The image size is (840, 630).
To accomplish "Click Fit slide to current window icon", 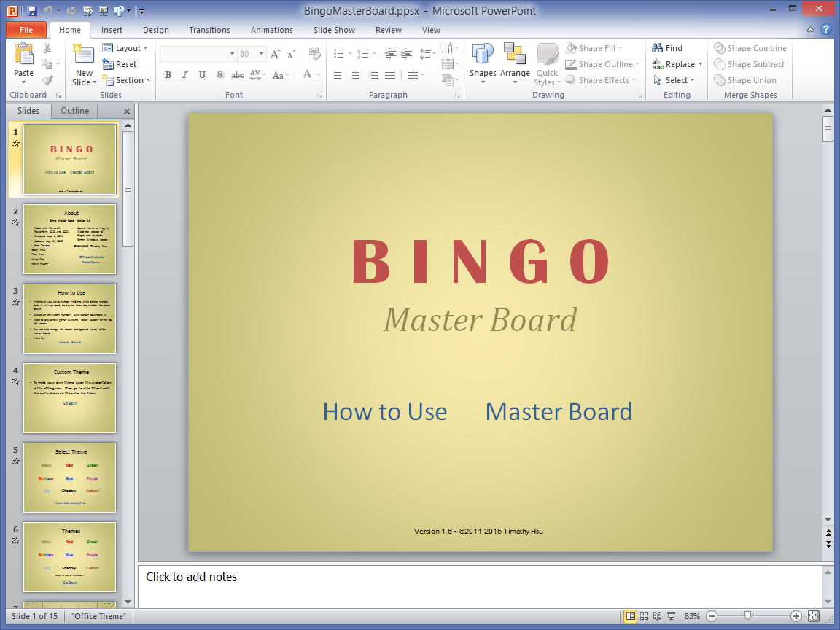I will (x=813, y=616).
